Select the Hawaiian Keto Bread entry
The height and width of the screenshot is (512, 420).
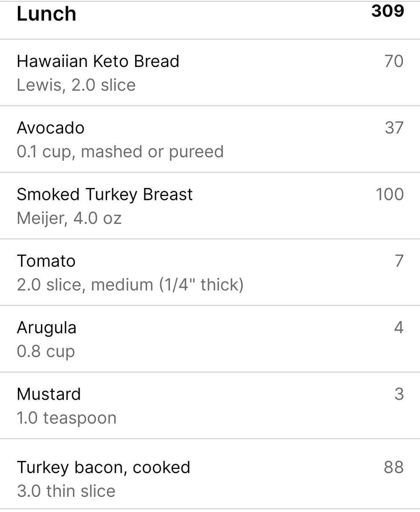210,73
